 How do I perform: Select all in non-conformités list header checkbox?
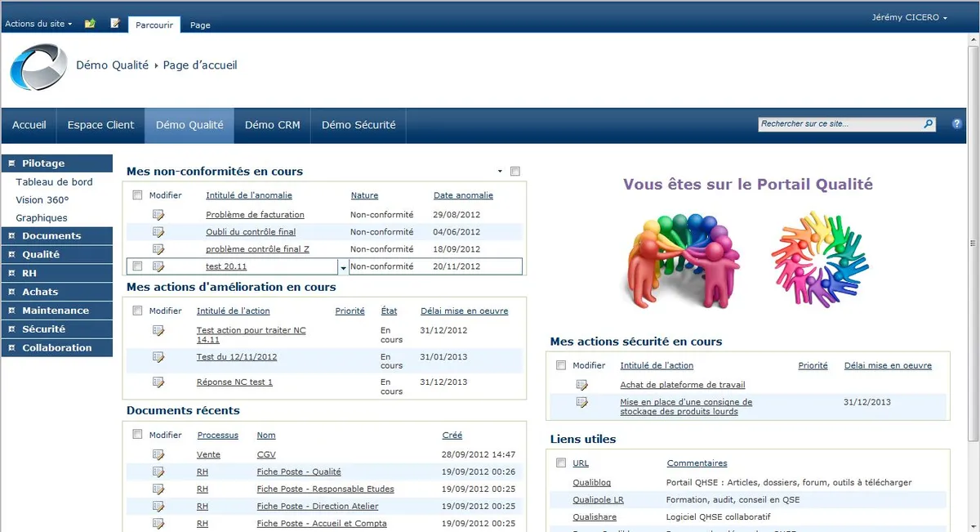(x=137, y=195)
